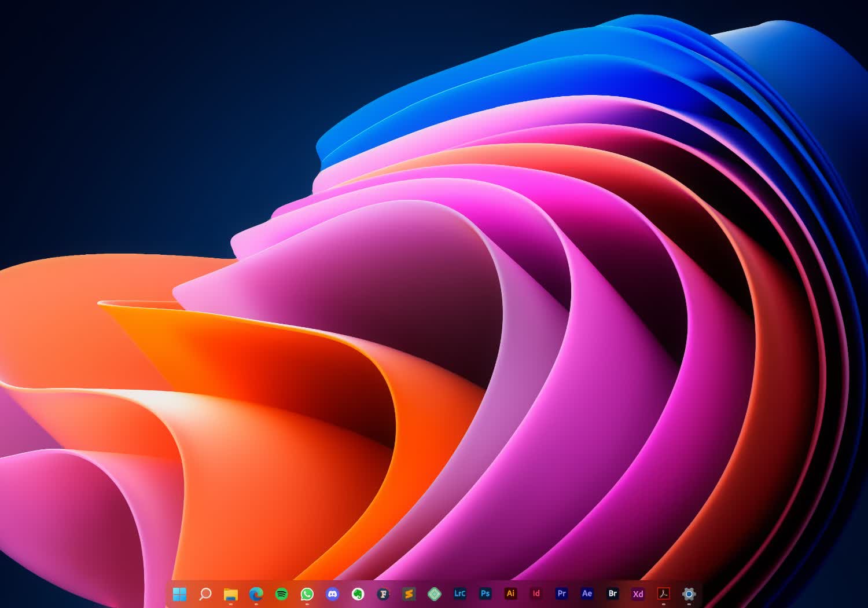Open Discord from the taskbar
This screenshot has height=608, width=868.
point(333,594)
